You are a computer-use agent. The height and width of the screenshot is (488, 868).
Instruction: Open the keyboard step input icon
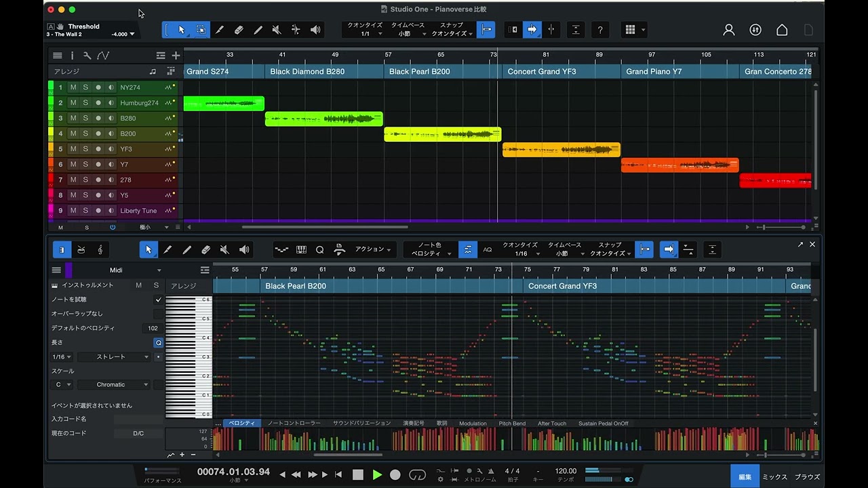(301, 249)
